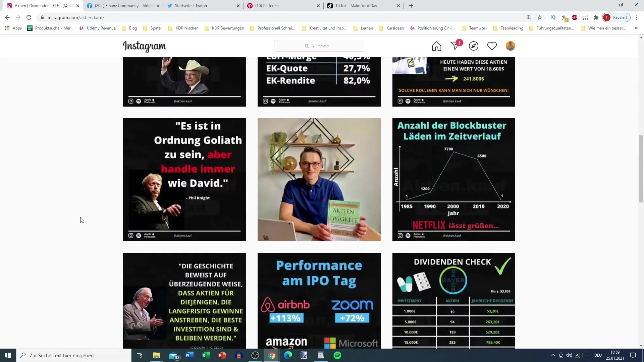The image size is (644, 362).
Task: Click the Instagram wordmark logo
Action: [145, 46]
